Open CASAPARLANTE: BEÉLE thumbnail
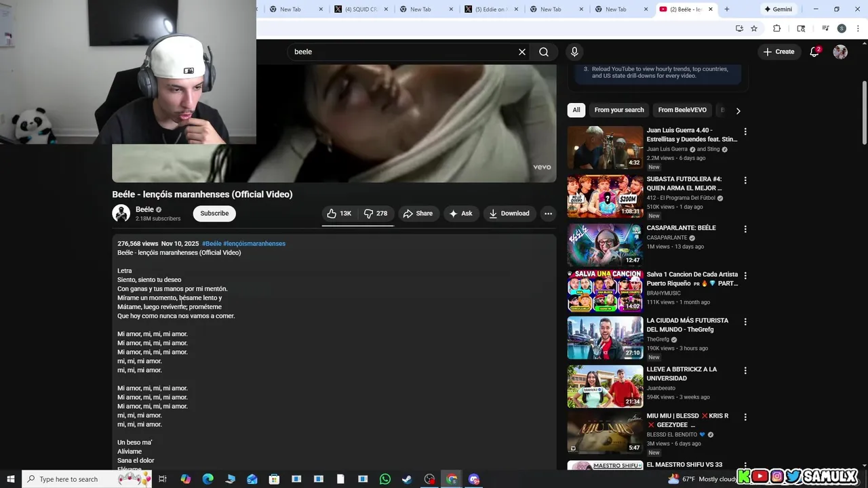Screen dimensions: 868x488 point(605,245)
